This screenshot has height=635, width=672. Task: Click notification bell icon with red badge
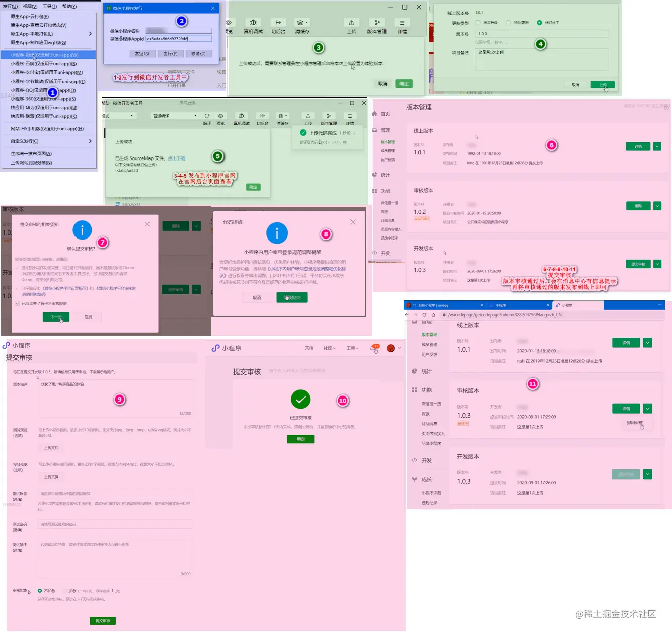(375, 349)
